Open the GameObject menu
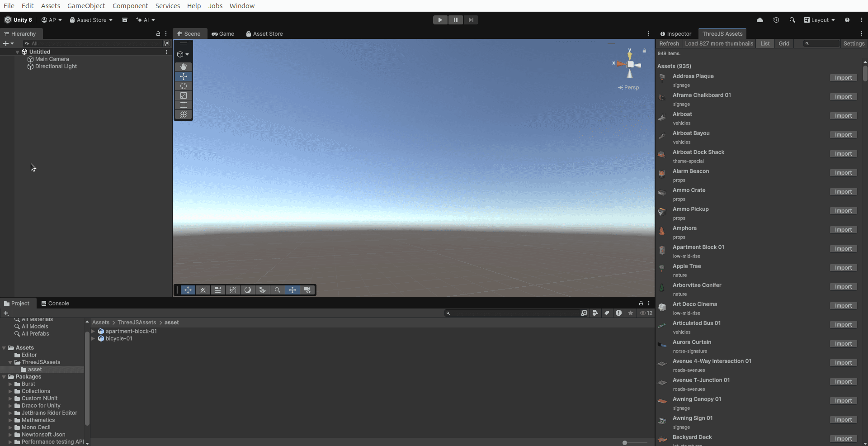The height and width of the screenshot is (446, 868). click(x=86, y=6)
